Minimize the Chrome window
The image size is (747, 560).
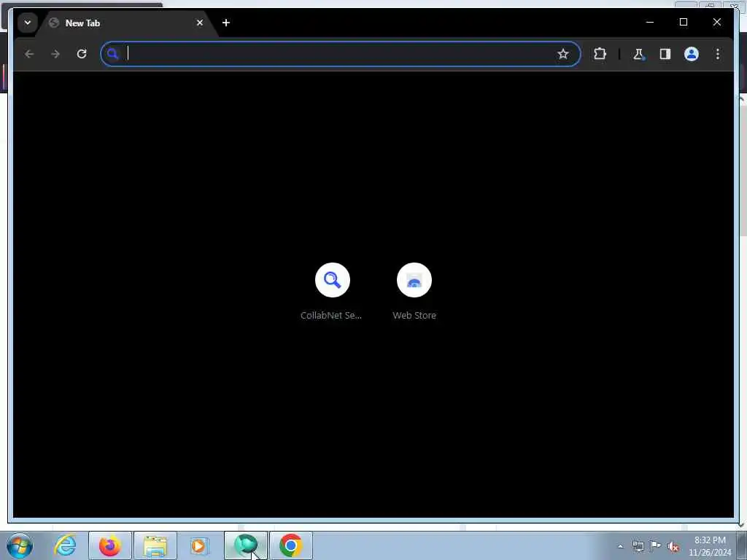click(x=650, y=22)
